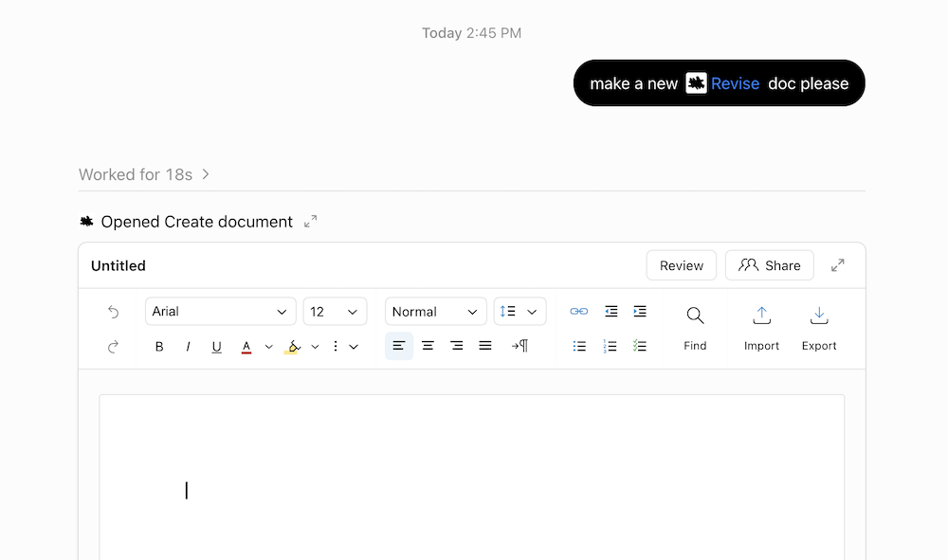Expand the Opened Create document widget
The height and width of the screenshot is (560, 948).
(310, 222)
